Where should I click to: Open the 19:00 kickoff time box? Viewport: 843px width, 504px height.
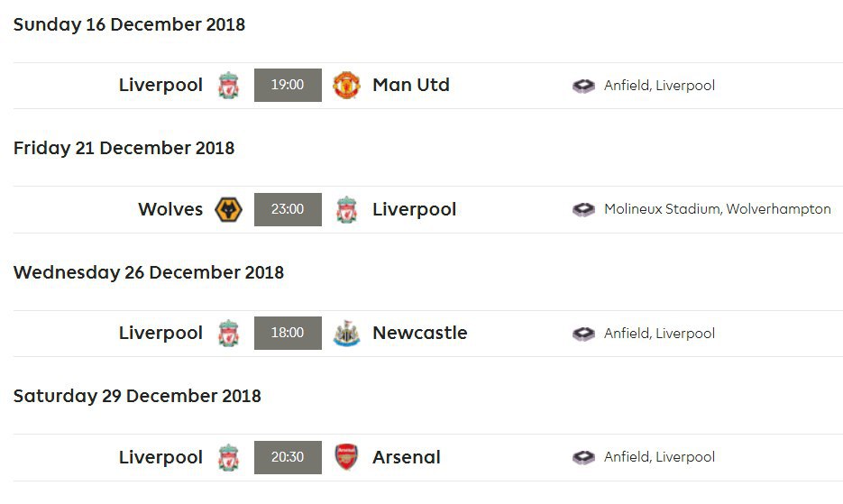pos(288,85)
